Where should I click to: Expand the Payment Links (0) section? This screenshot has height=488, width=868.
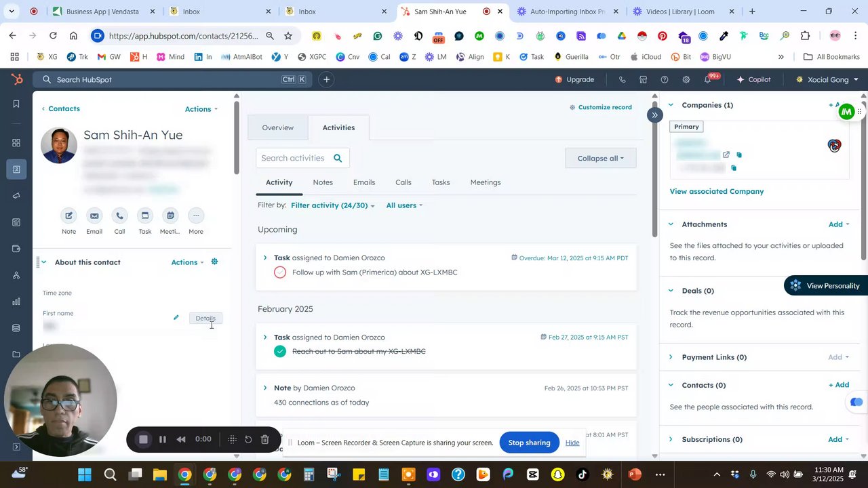[671, 357]
